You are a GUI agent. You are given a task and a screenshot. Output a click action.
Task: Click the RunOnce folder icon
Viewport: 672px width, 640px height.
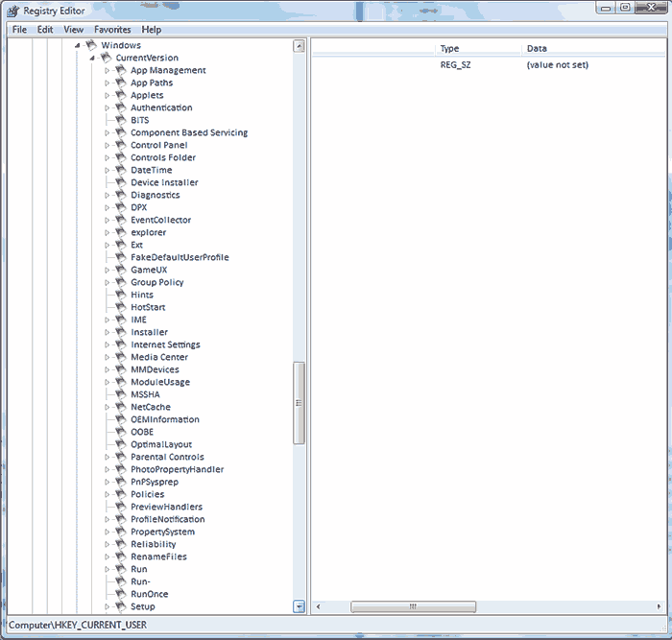(121, 594)
